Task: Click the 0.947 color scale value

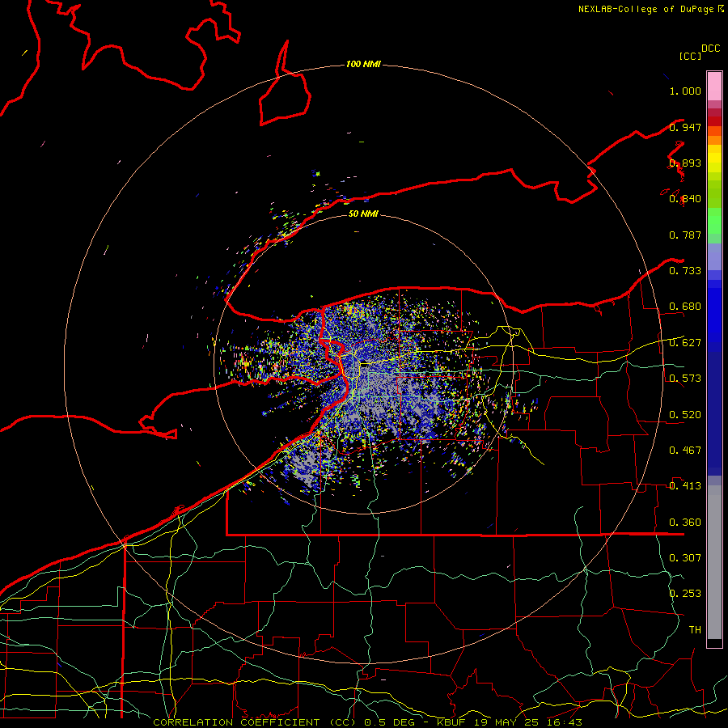Action: (685, 127)
